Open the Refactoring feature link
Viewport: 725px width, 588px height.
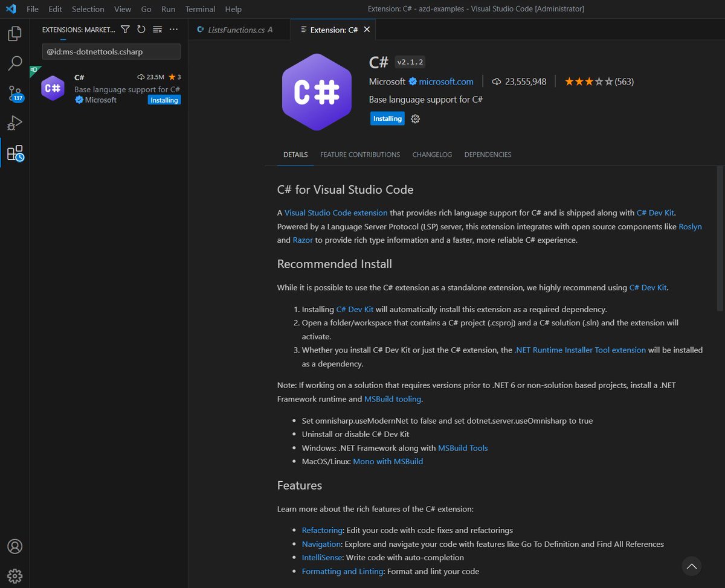tap(322, 530)
